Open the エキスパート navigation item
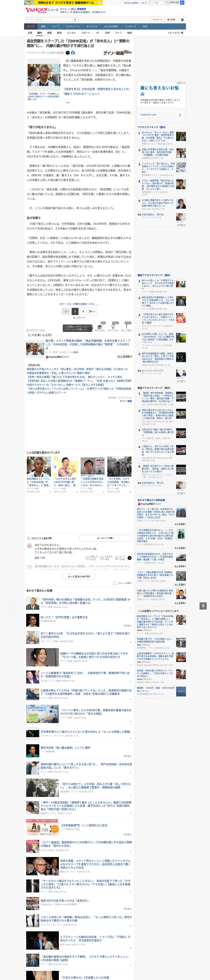Viewport: 210px width, 980px height. click(72, 26)
